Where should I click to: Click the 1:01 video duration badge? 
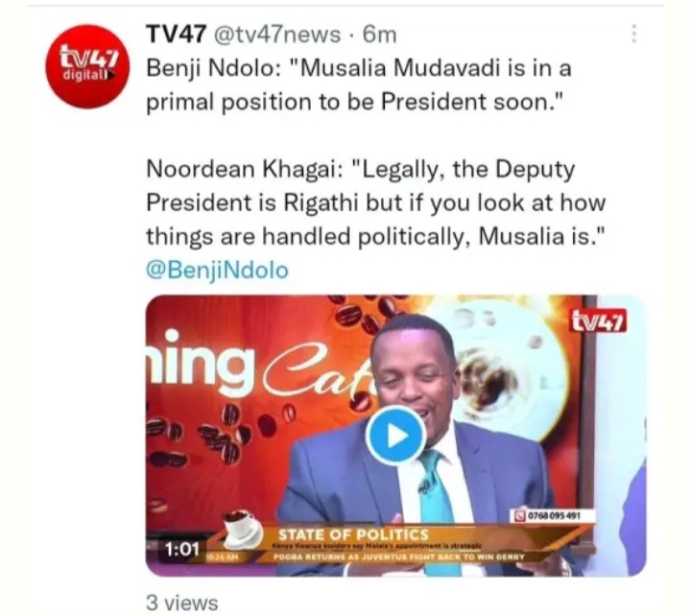click(x=182, y=549)
